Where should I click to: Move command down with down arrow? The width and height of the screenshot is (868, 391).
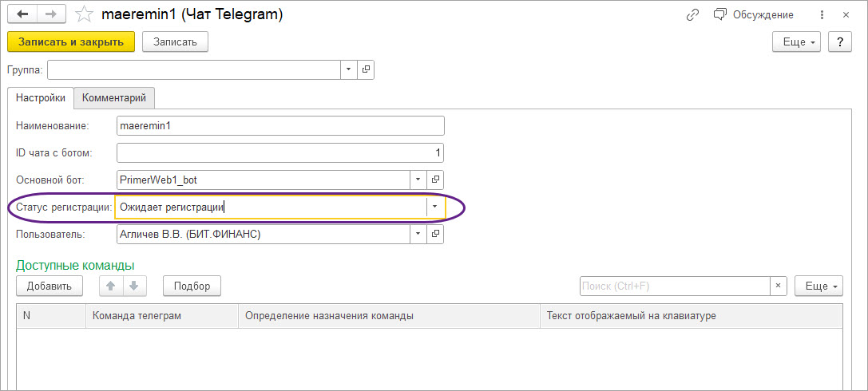tap(136, 286)
